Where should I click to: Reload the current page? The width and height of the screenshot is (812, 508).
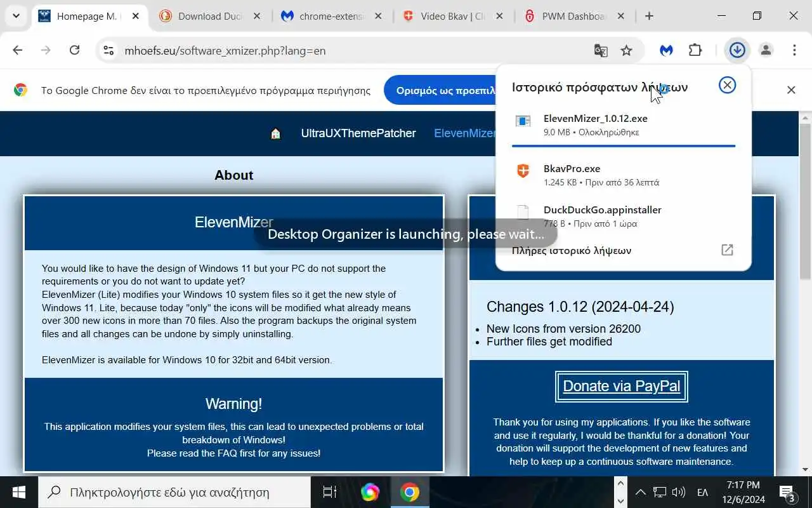pyautogui.click(x=74, y=50)
